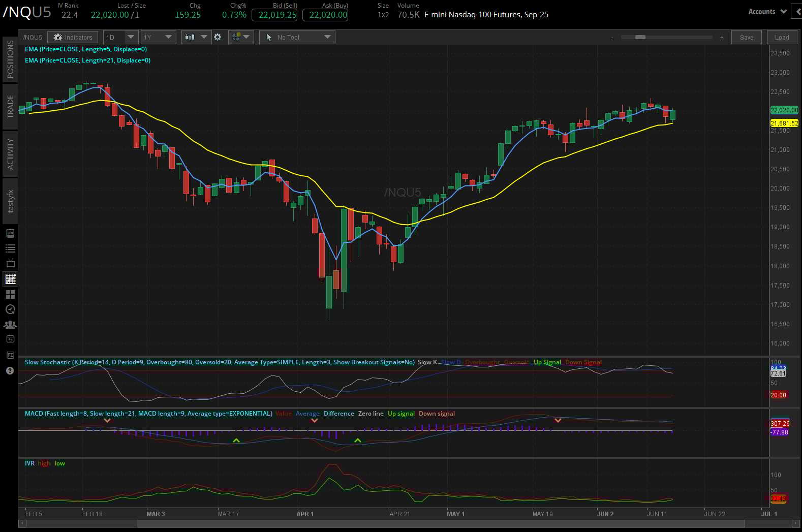
Task: Click the red 20.00 oversold axis tag
Action: [x=778, y=395]
